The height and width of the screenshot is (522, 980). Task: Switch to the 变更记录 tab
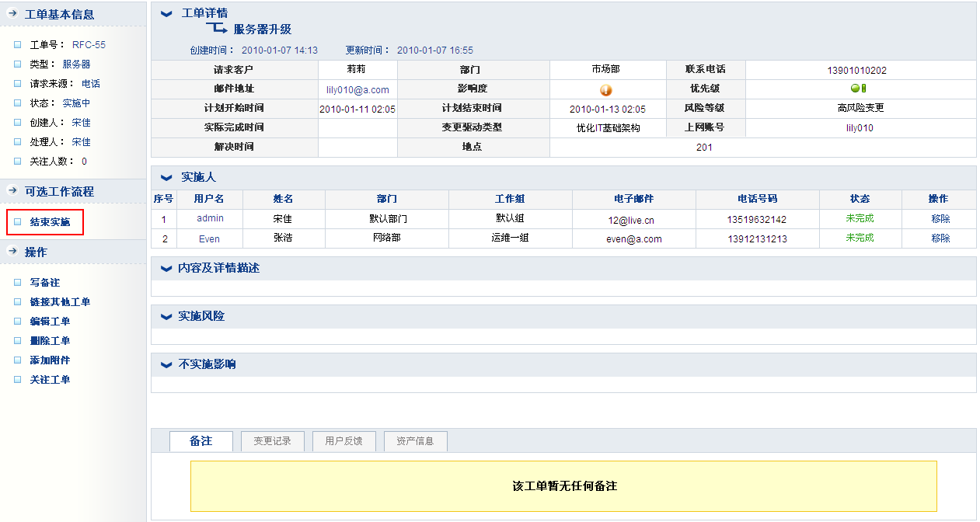272,441
